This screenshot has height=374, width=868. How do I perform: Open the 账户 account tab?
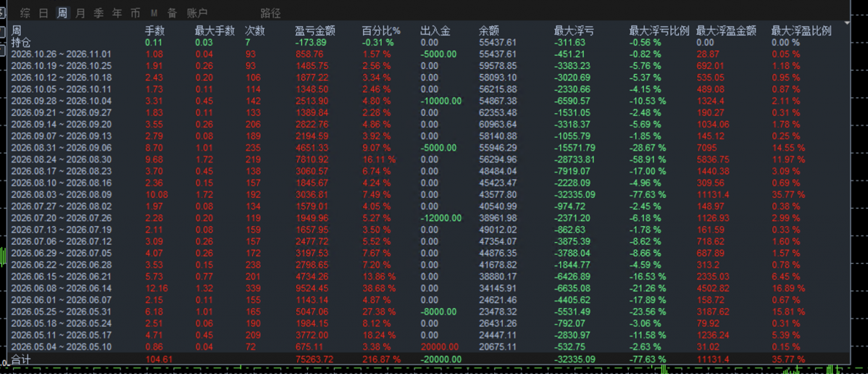point(197,13)
